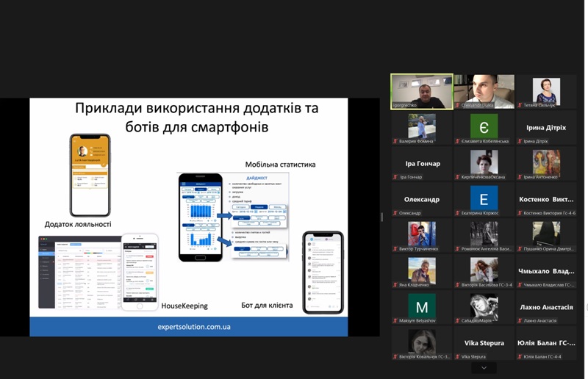The width and height of the screenshot is (588, 379).
Task: Click large Іра Гончар name in tile
Action: pos(423,164)
